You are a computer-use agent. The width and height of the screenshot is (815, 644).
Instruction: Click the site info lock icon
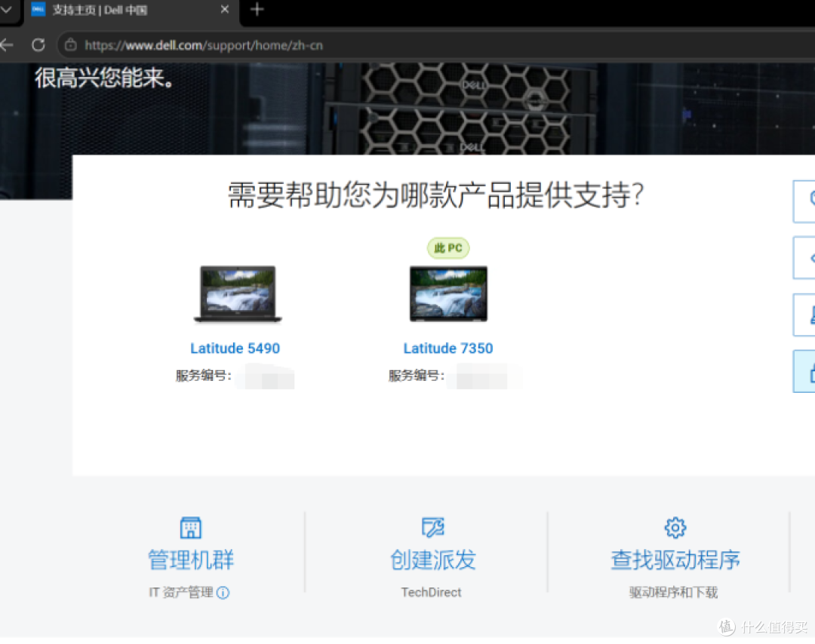click(71, 45)
